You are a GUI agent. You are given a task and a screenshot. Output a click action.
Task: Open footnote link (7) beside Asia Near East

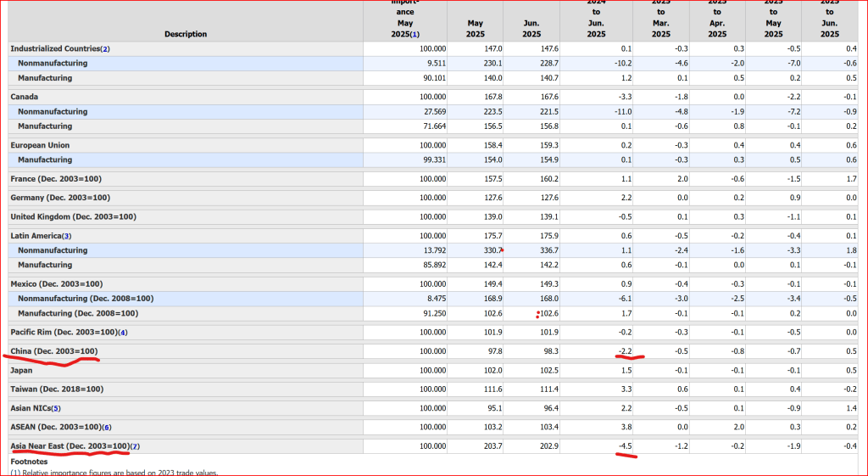tap(135, 446)
